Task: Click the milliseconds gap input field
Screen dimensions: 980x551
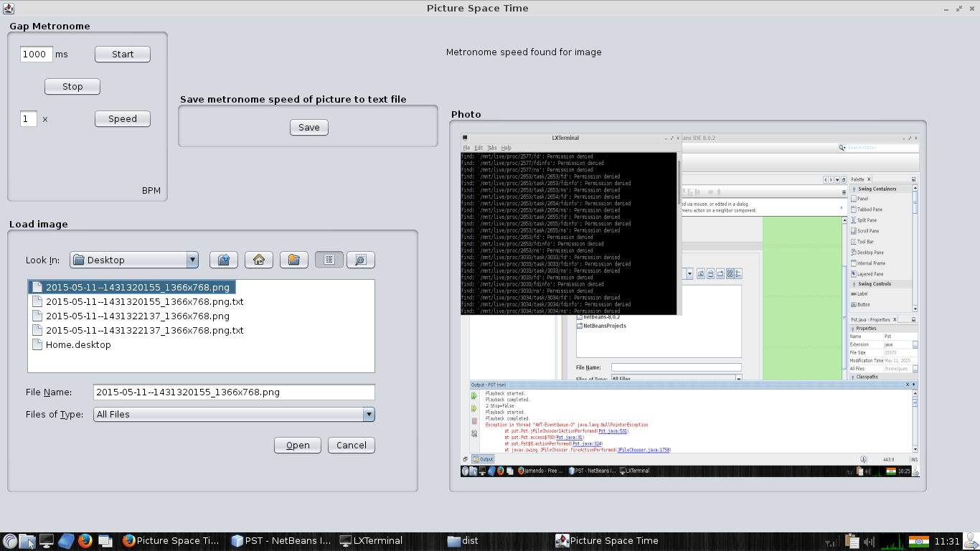Action: 36,54
